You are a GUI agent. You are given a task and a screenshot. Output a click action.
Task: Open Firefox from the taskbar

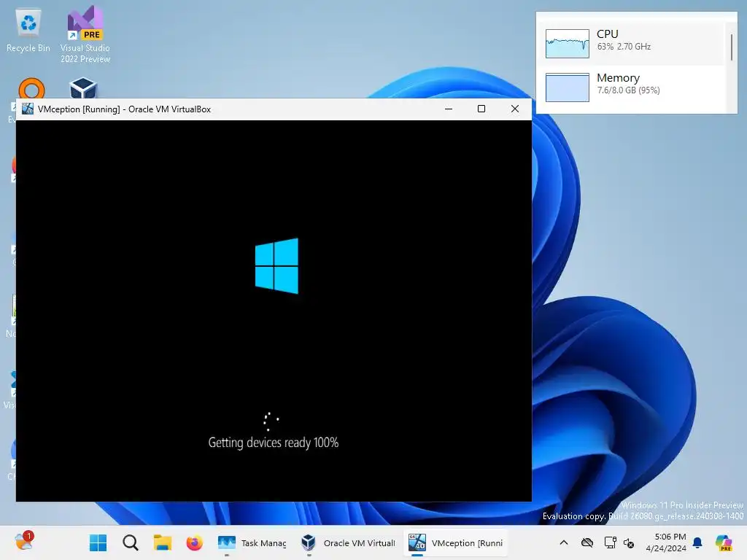194,542
